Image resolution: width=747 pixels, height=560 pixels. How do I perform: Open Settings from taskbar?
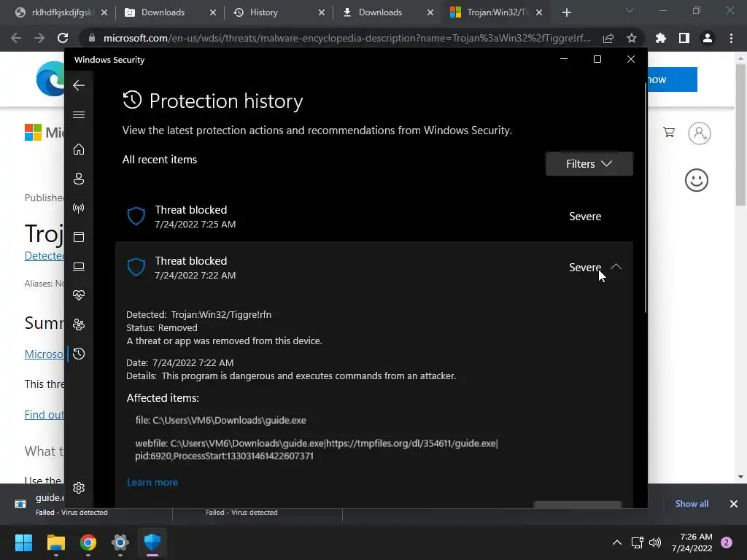pyautogui.click(x=120, y=542)
